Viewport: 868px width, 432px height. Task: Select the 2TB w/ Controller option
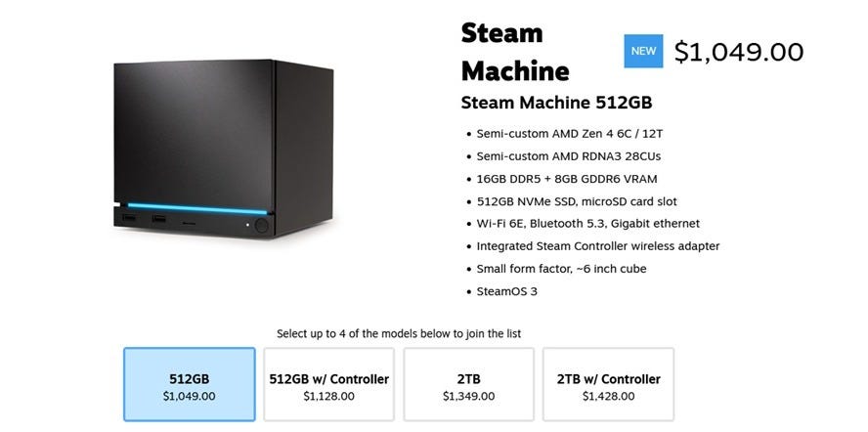click(608, 384)
